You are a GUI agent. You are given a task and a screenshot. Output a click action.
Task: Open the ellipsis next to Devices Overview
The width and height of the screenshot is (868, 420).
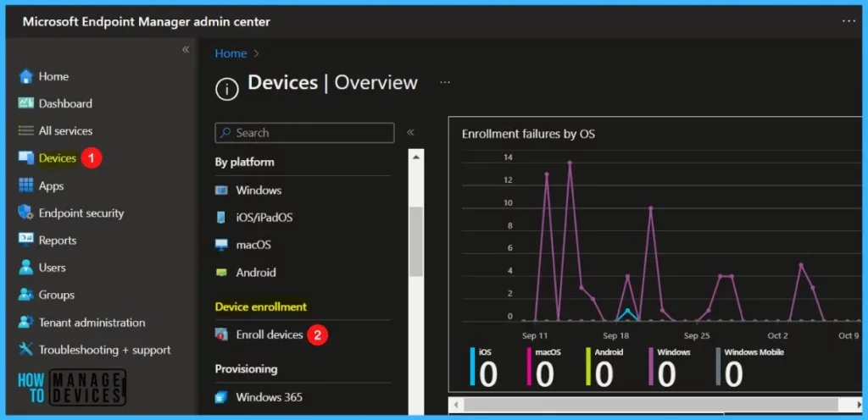click(x=445, y=82)
